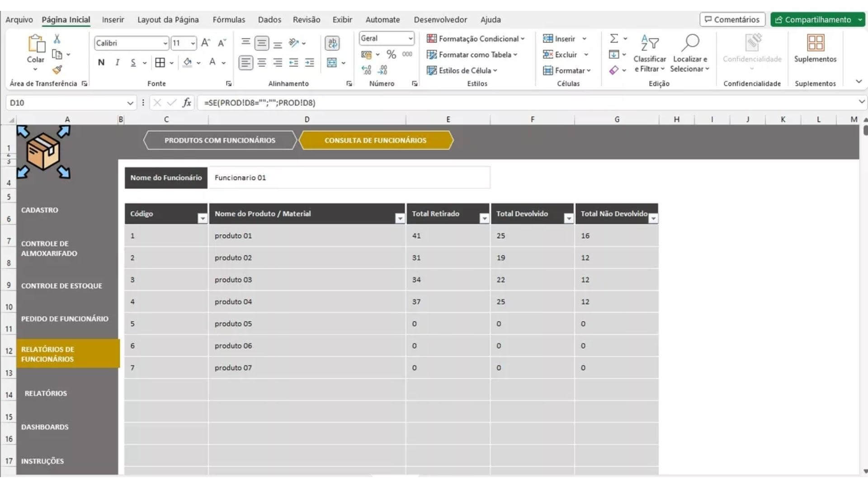Screen dimensions: 868x488
Task: Toggle bold N formatting
Action: coord(101,62)
